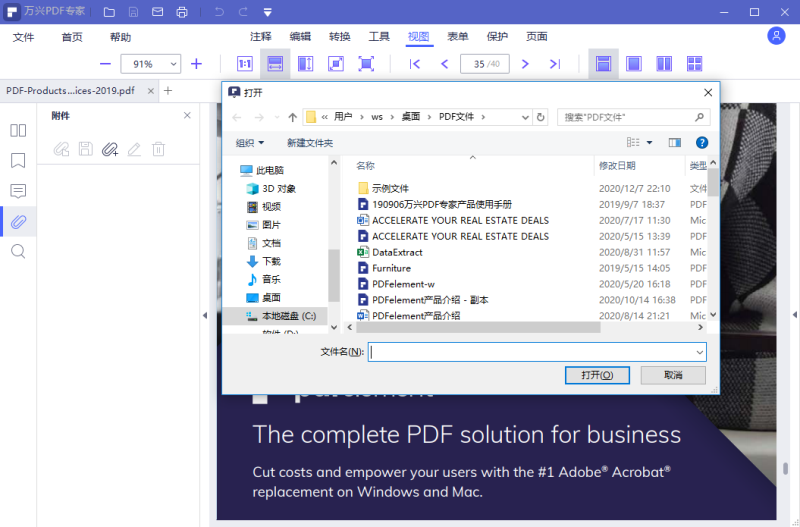Click the email envelope icon
800x527 pixels.
click(158, 12)
